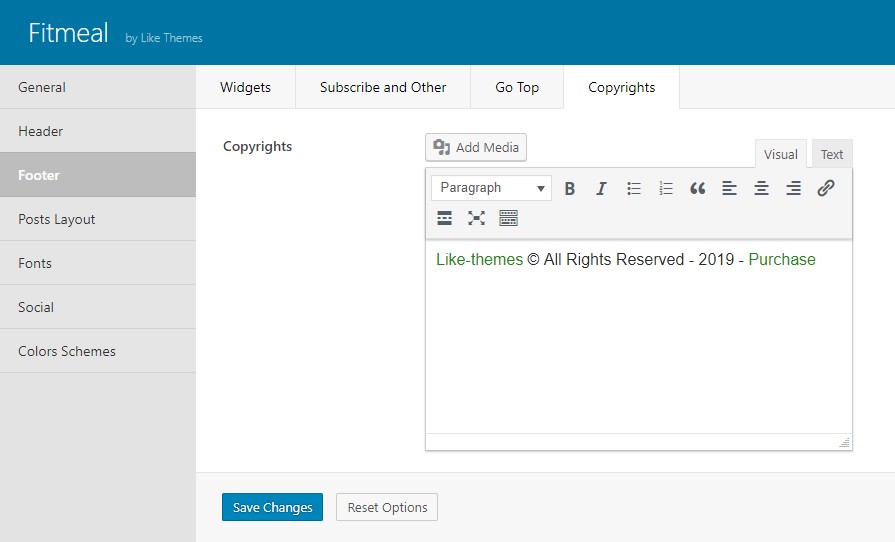Insert a bulleted list
This screenshot has width=895, height=542.
click(x=634, y=188)
